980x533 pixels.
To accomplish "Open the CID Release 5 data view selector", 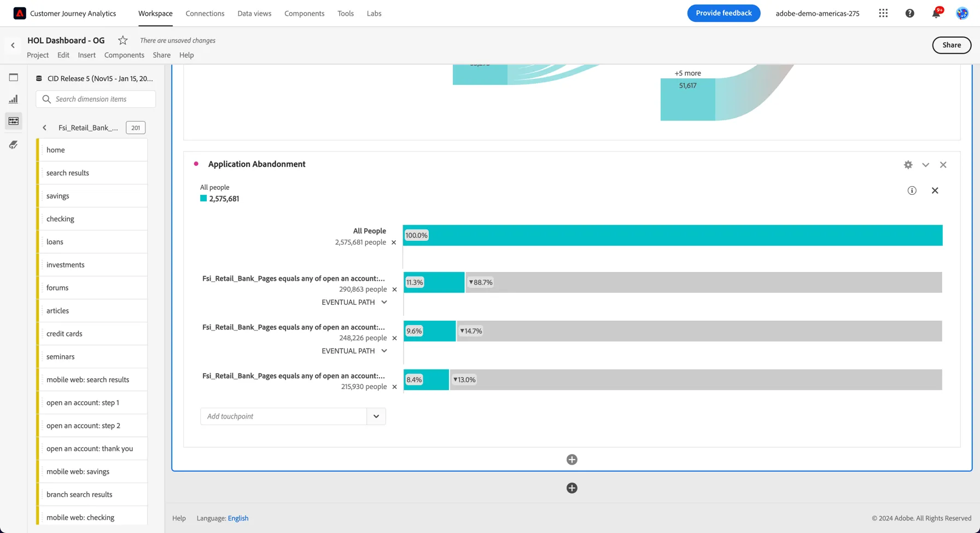I will coord(95,78).
